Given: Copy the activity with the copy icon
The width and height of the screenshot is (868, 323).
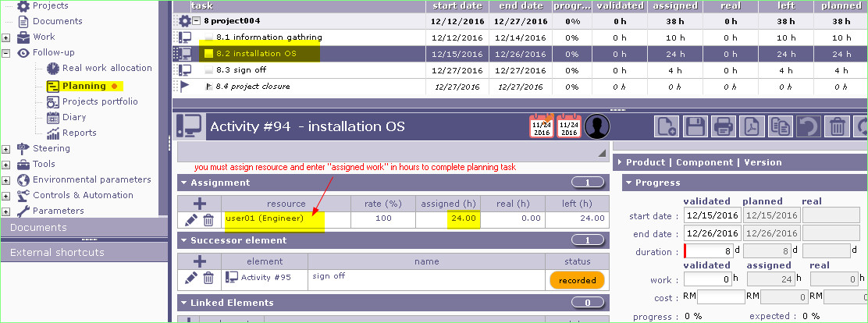Looking at the screenshot, I should (x=779, y=126).
